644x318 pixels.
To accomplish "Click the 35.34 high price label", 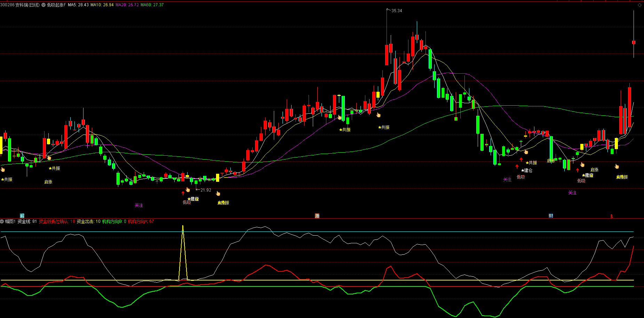I will coord(397,11).
